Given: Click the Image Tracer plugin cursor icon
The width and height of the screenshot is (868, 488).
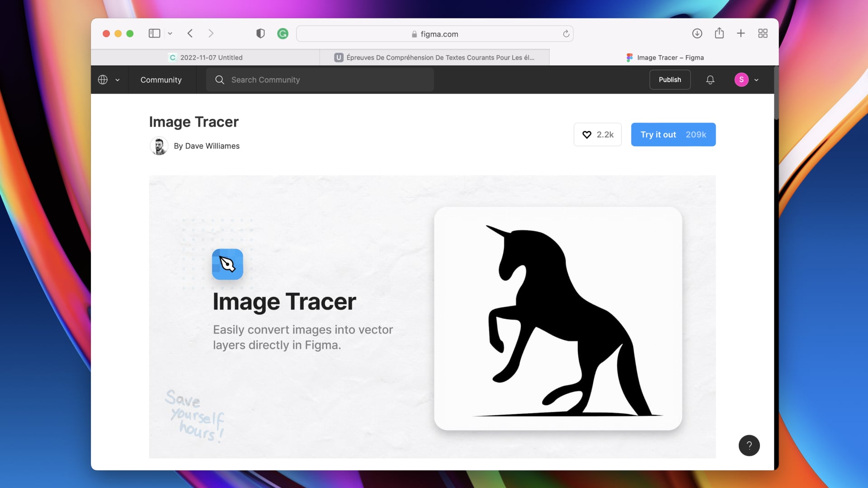Looking at the screenshot, I should 227,264.
